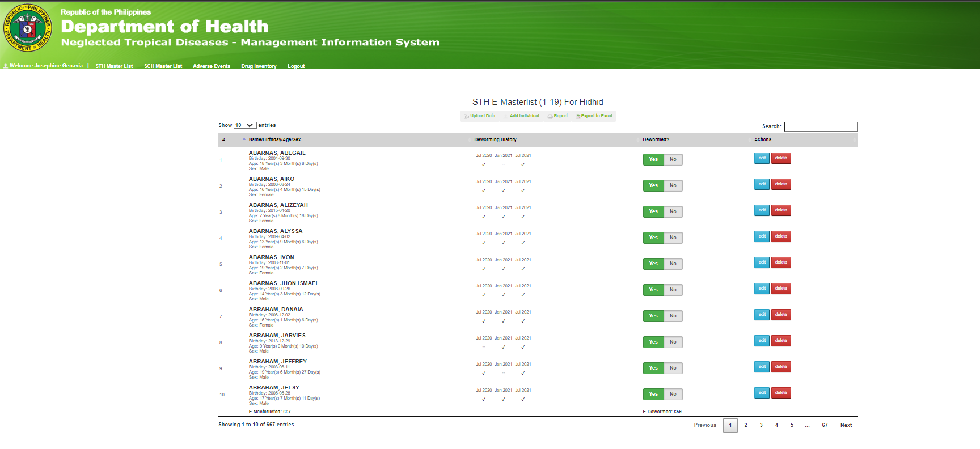Delete the ABARNAS, ALIZEYAH record
This screenshot has height=449, width=980.
pos(781,210)
